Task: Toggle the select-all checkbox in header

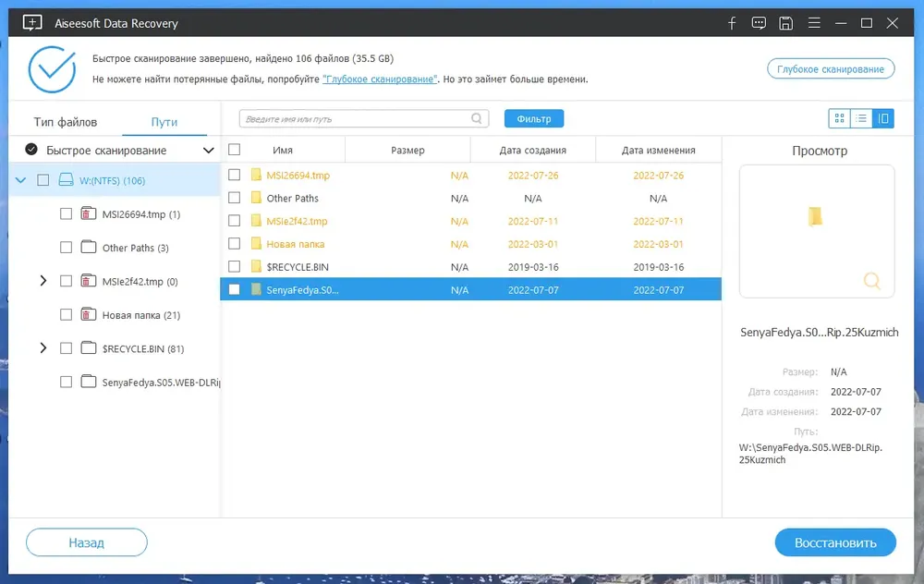Action: point(235,150)
